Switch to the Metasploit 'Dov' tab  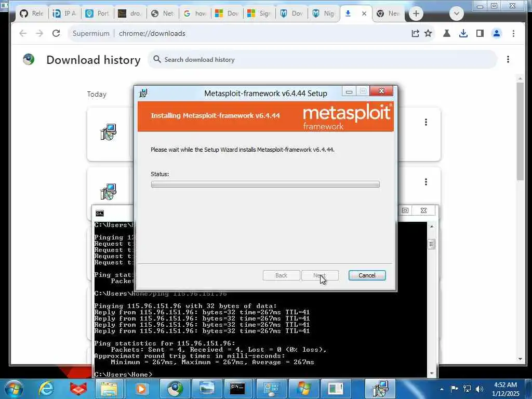pyautogui.click(x=291, y=14)
